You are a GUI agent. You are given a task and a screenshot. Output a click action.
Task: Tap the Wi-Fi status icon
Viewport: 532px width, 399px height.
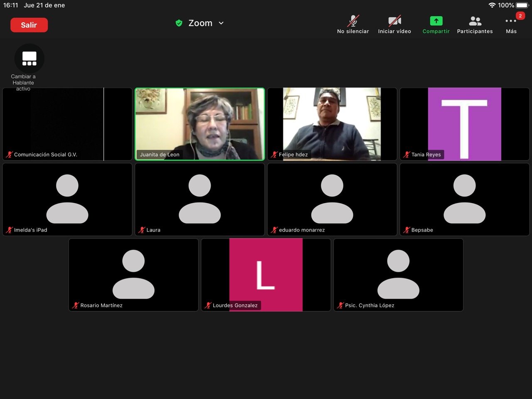coord(492,5)
